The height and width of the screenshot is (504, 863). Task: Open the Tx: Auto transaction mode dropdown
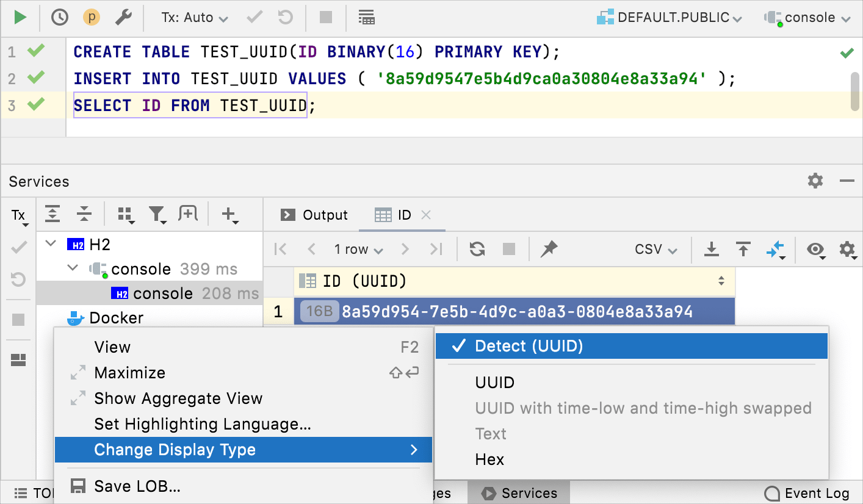193,17
